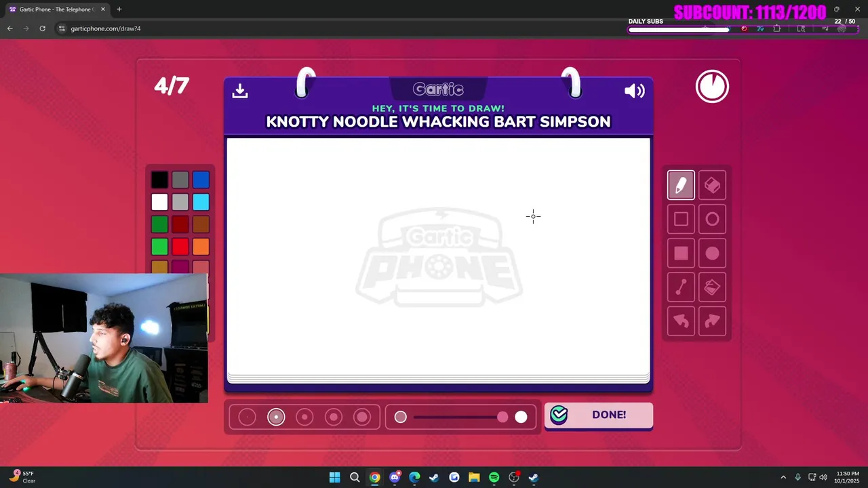
Task: Close the Gartic Phone browser tab
Action: (x=103, y=9)
